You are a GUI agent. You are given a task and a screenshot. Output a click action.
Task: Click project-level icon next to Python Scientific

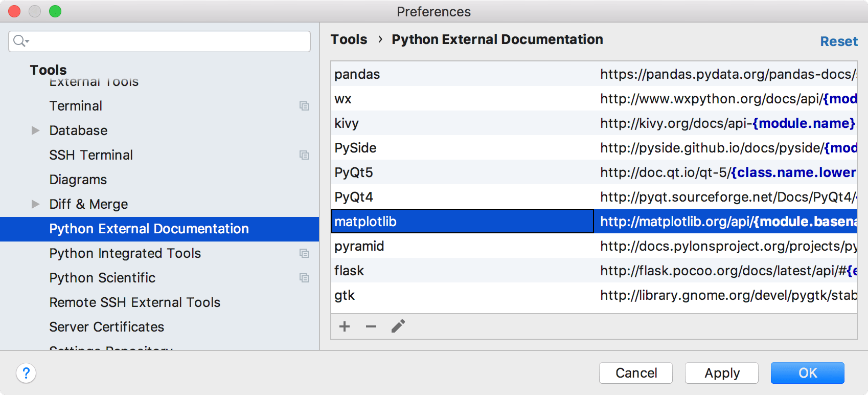[x=304, y=278]
